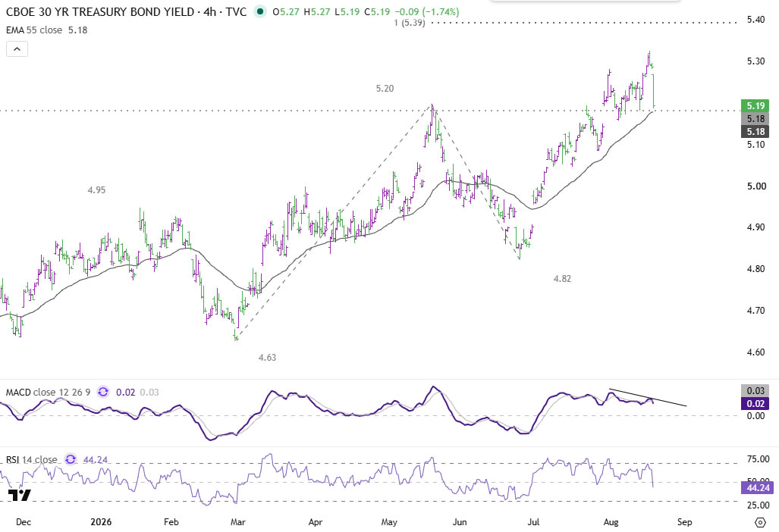
Task: Click the RSI refresh indicator icon
Action: pos(71,459)
